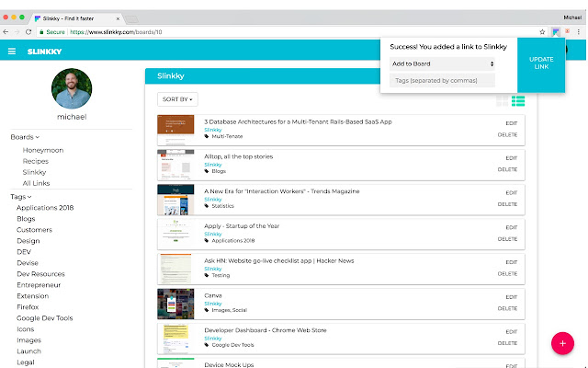Open the hamburger menu in the Slinkky header

click(12, 52)
